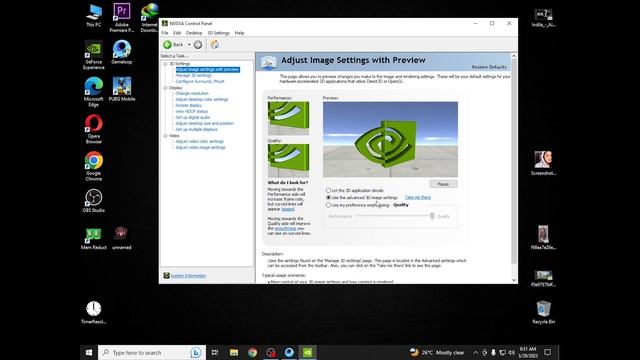Click the Quality preview thumbnail
Viewport: 640px width, 360px height.
click(x=288, y=160)
